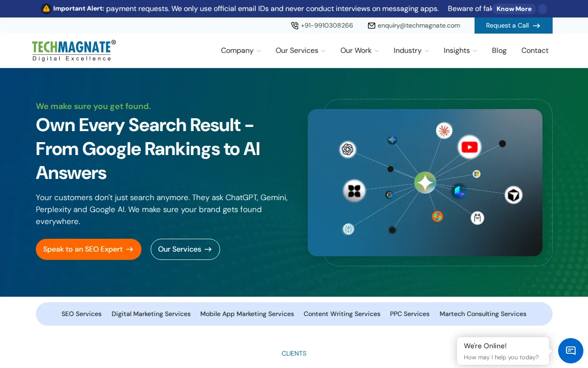The height and width of the screenshot is (368, 588).
Task: Click the black cube icon in hero graphic
Action: point(514,195)
